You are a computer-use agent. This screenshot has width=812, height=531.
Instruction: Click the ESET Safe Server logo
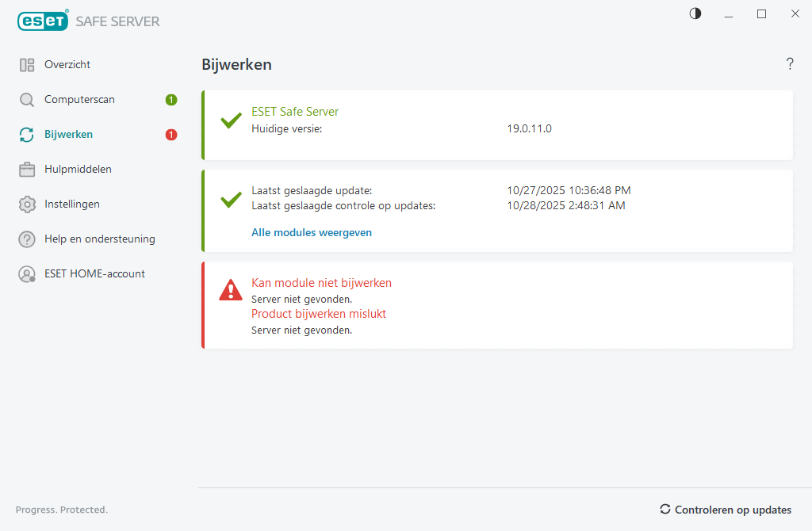pyautogui.click(x=89, y=21)
